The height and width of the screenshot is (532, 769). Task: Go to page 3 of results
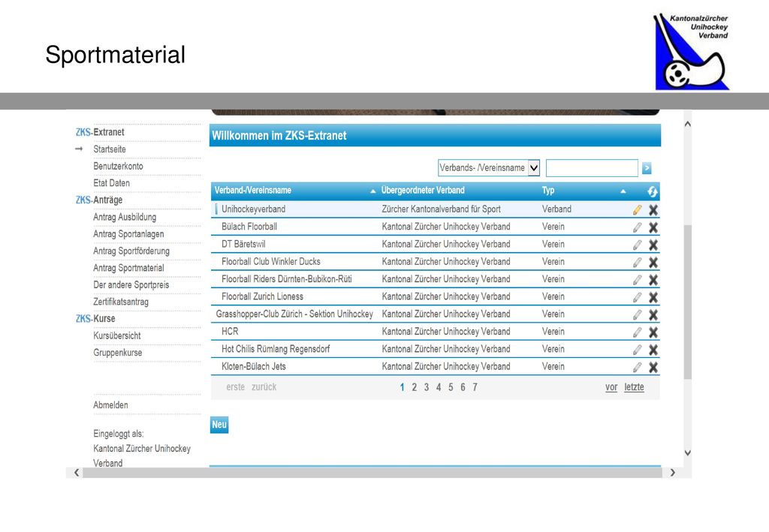[x=427, y=387]
